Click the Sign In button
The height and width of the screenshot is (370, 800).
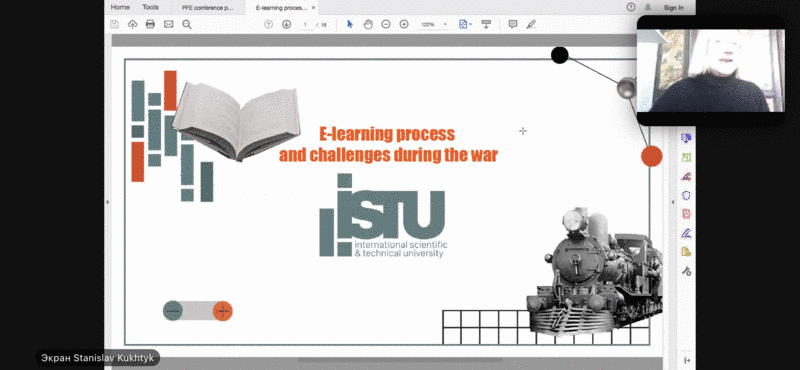pos(673,8)
